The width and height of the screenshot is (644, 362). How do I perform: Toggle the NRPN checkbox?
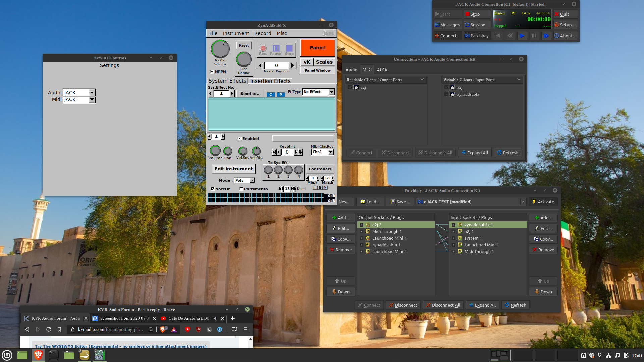(x=212, y=72)
